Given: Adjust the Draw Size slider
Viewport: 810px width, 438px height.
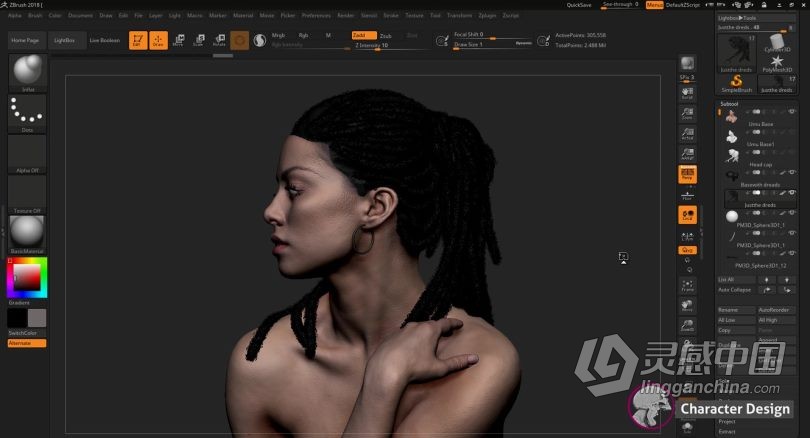Looking at the screenshot, I should [493, 44].
